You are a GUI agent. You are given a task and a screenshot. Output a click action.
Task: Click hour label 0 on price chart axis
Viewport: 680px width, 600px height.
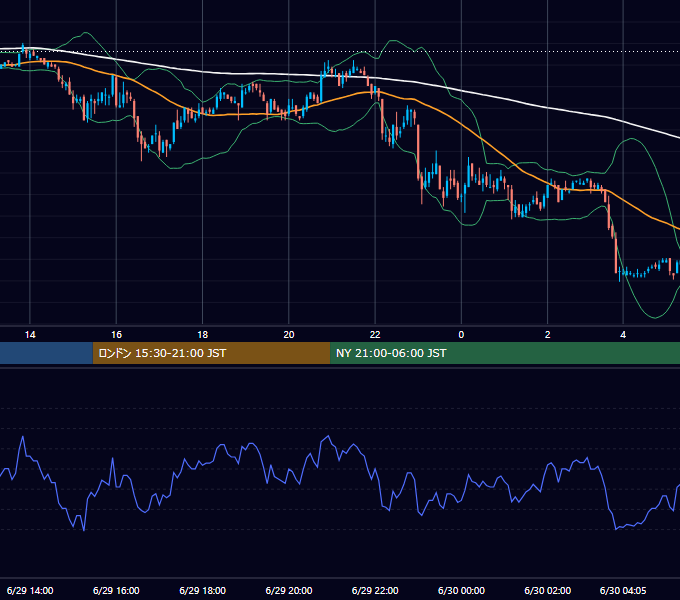click(x=461, y=335)
